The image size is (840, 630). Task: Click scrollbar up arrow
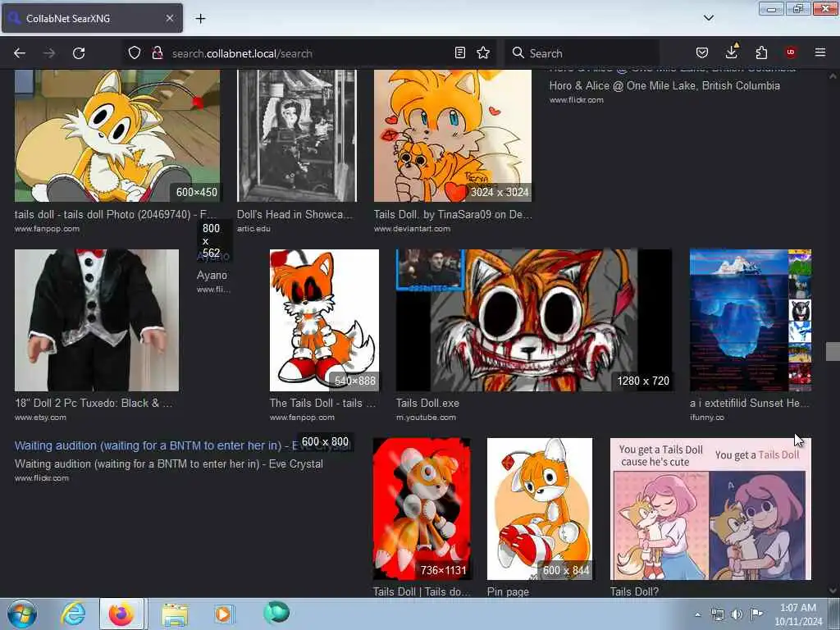point(833,76)
